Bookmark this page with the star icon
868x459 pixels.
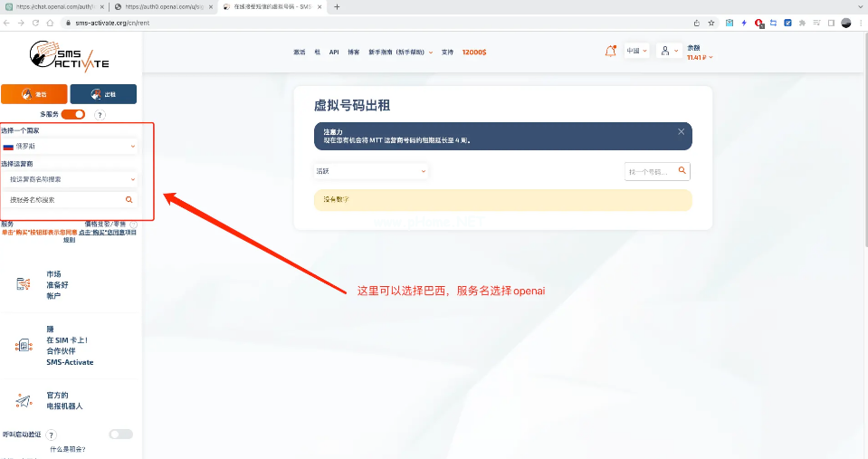[711, 23]
